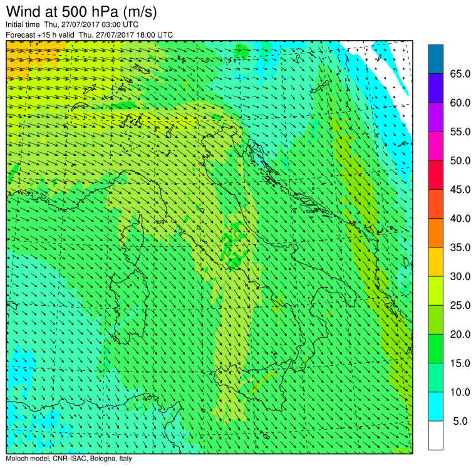Click the red-orange legend segment between 40.0 and 45.0
Viewport: 476px width, 468px height.
pos(436,204)
